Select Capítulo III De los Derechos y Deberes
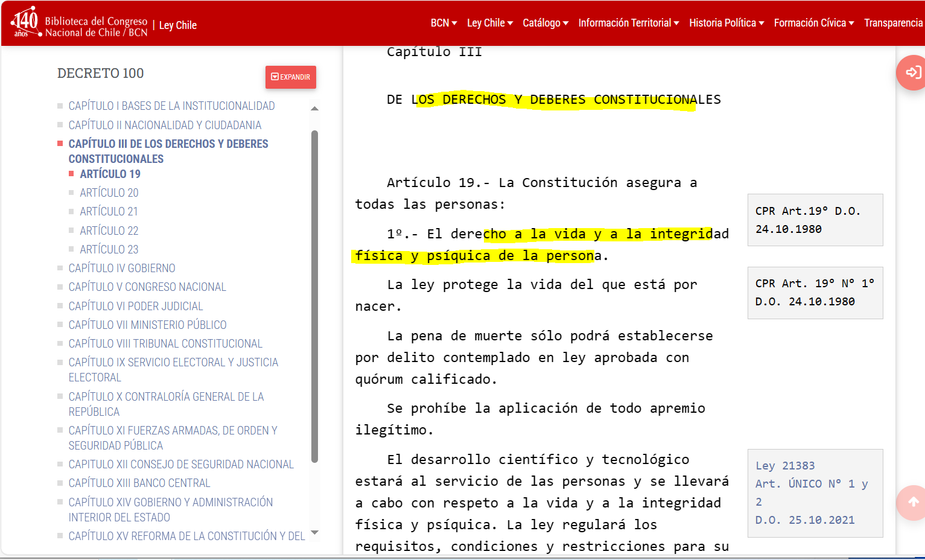Image resolution: width=925 pixels, height=560 pixels. click(x=168, y=151)
